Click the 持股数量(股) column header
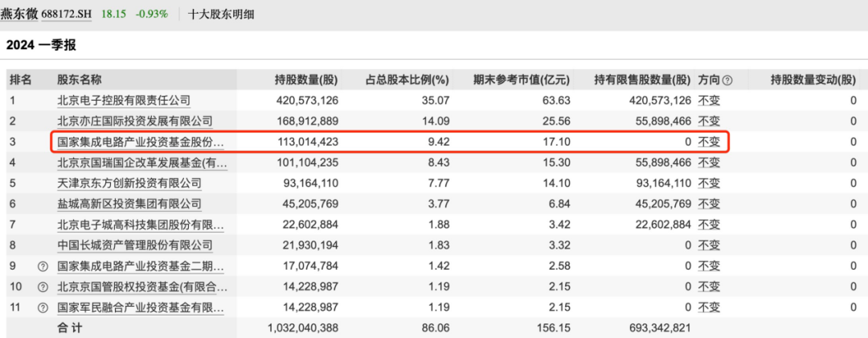Image resolution: width=868 pixels, height=338 pixels. click(x=307, y=80)
